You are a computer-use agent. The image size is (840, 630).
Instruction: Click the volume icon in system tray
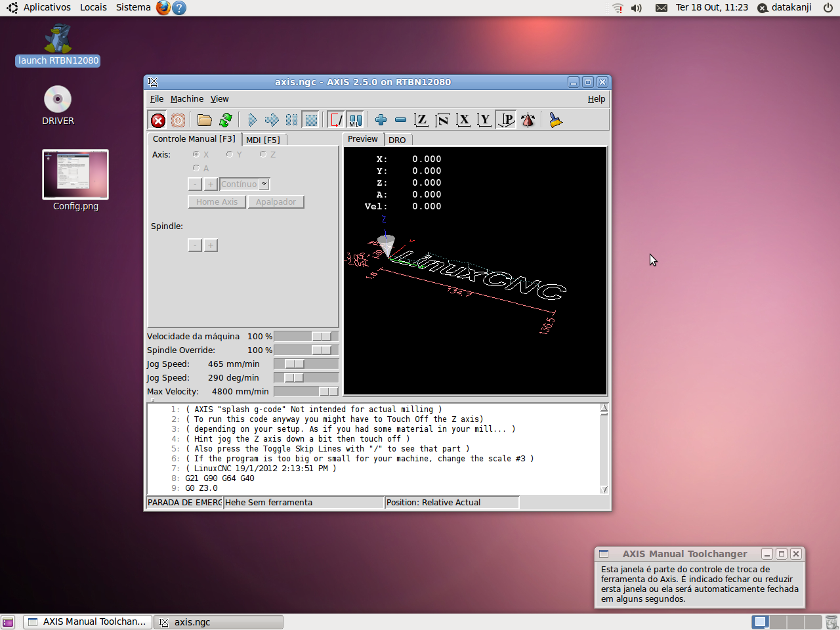(636, 8)
